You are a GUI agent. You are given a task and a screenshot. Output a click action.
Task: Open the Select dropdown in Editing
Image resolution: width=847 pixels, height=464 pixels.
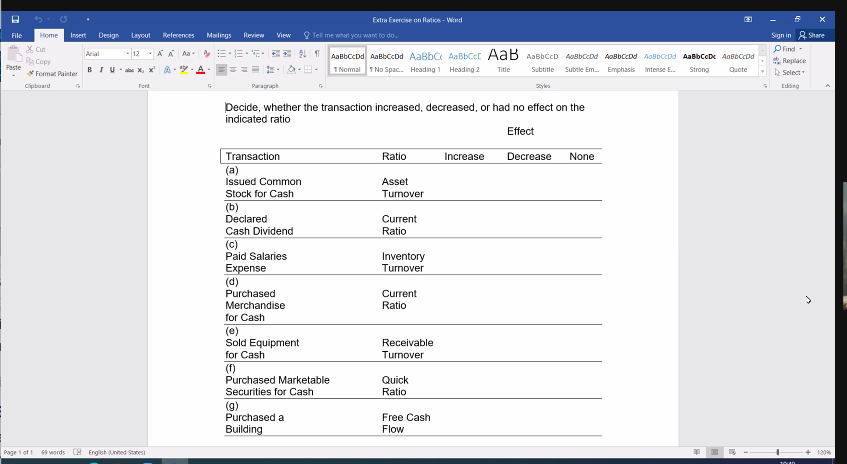[789, 72]
